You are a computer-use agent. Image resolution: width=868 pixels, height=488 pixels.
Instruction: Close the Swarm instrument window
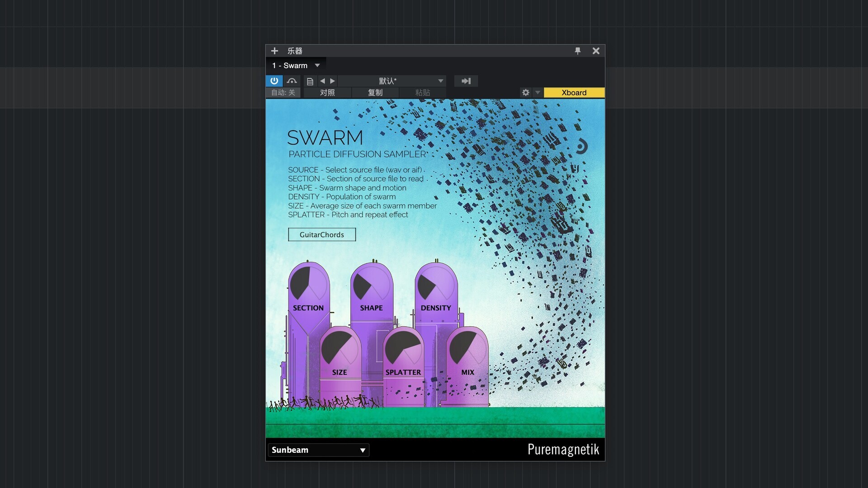click(x=596, y=51)
